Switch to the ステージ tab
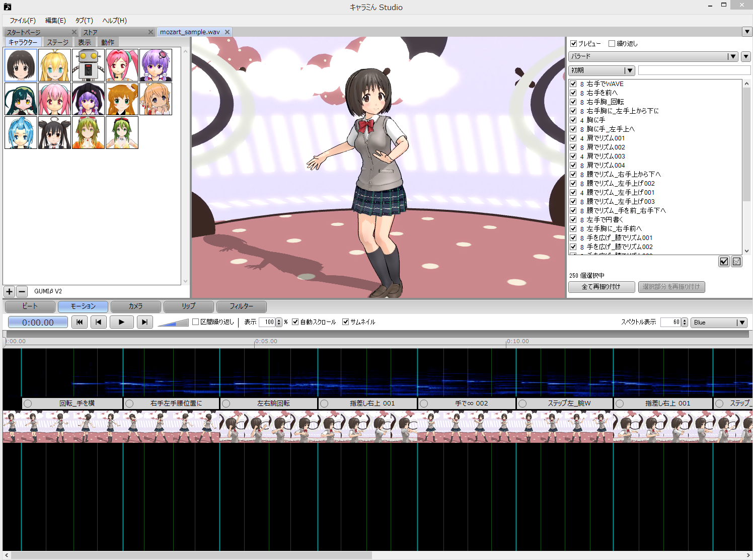753x560 pixels. point(57,42)
